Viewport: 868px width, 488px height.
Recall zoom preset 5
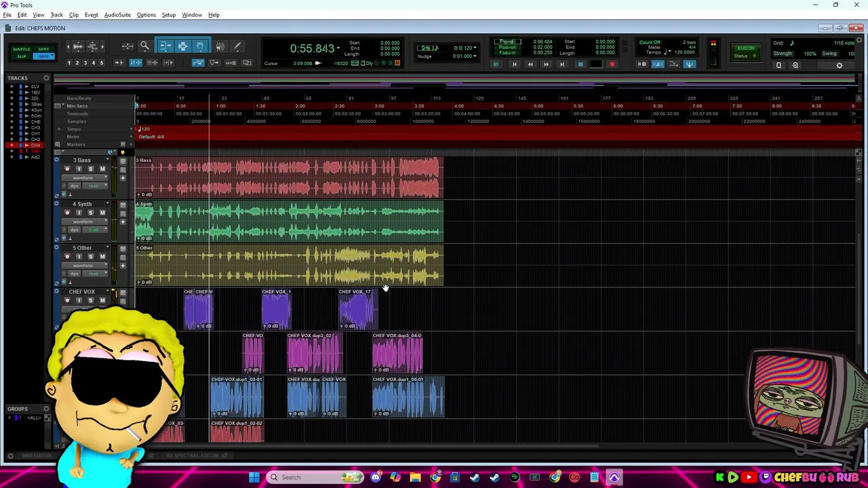[x=102, y=63]
